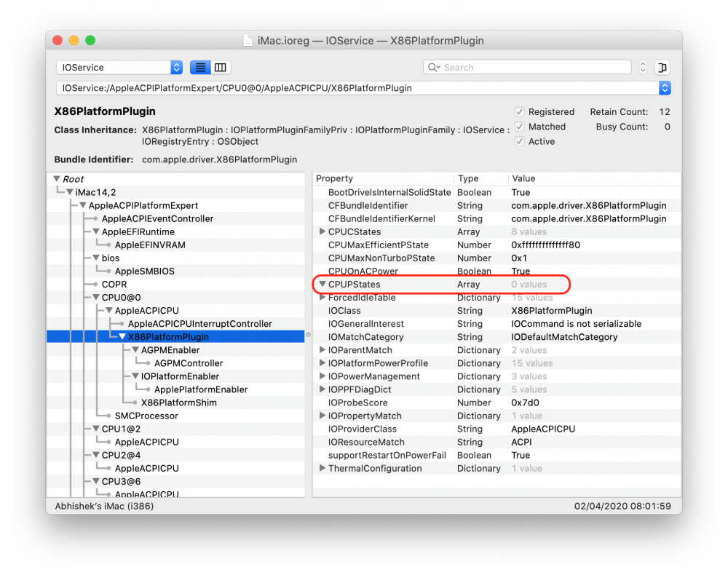Expand the IOPlatformPowerProfile dictionary
The height and width of the screenshot is (575, 728).
tap(323, 363)
